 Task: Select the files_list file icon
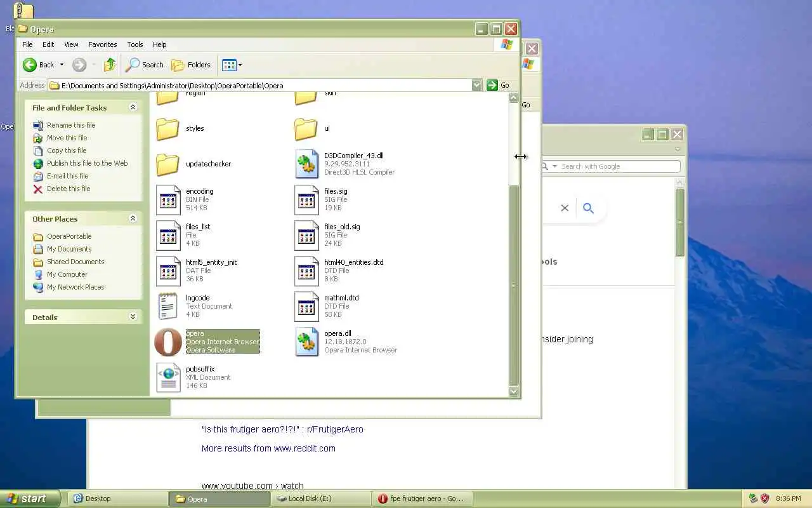[168, 235]
